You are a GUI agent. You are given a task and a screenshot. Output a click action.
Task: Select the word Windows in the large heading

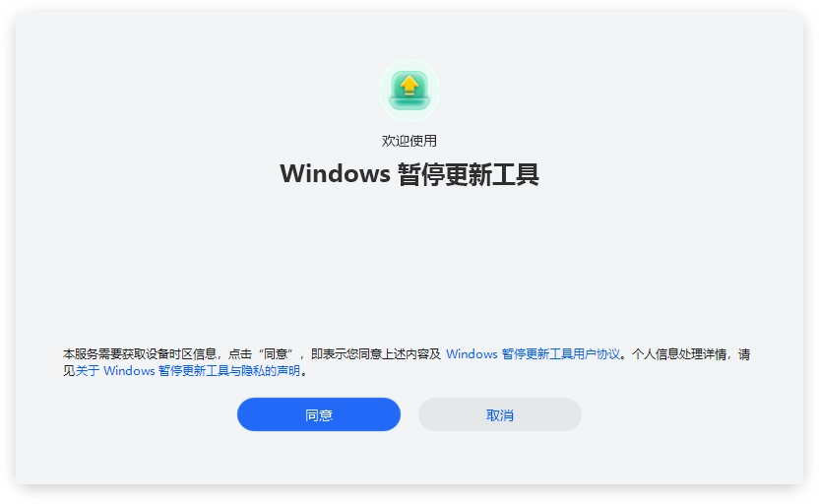336,174
